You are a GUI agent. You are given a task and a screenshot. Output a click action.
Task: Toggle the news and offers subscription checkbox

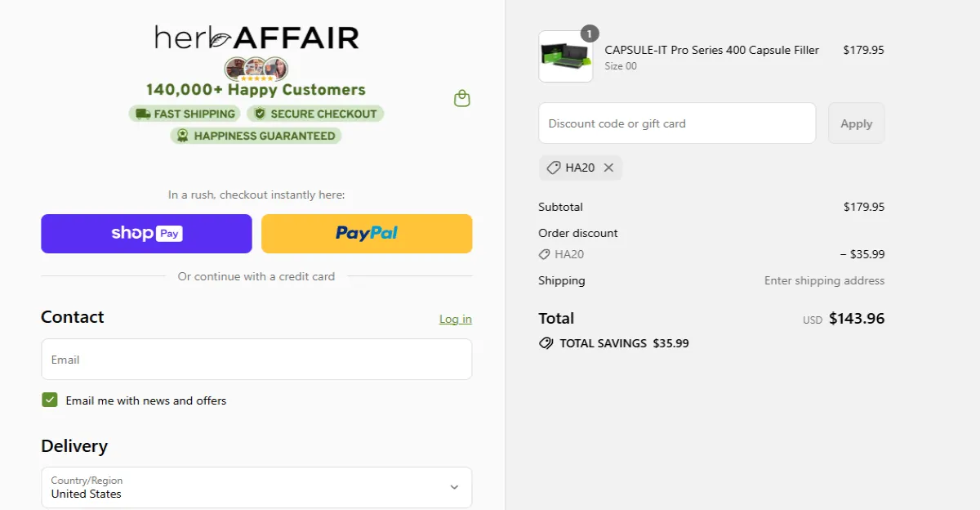coord(50,400)
